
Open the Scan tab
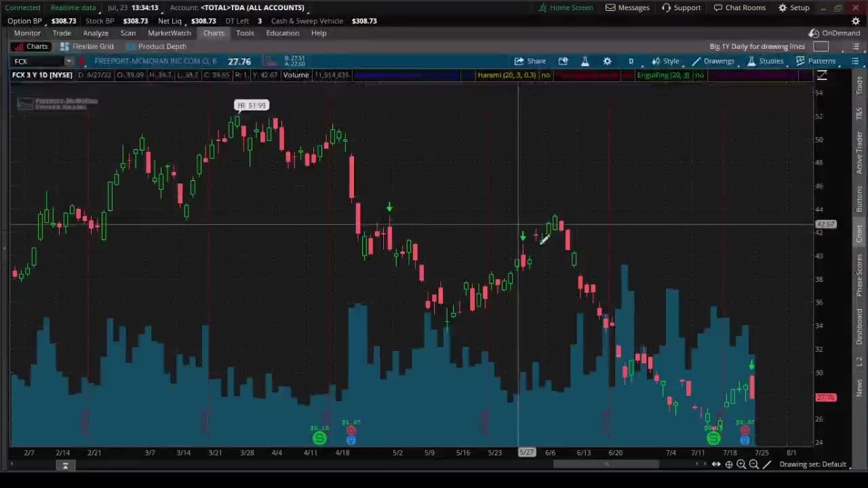pos(128,33)
